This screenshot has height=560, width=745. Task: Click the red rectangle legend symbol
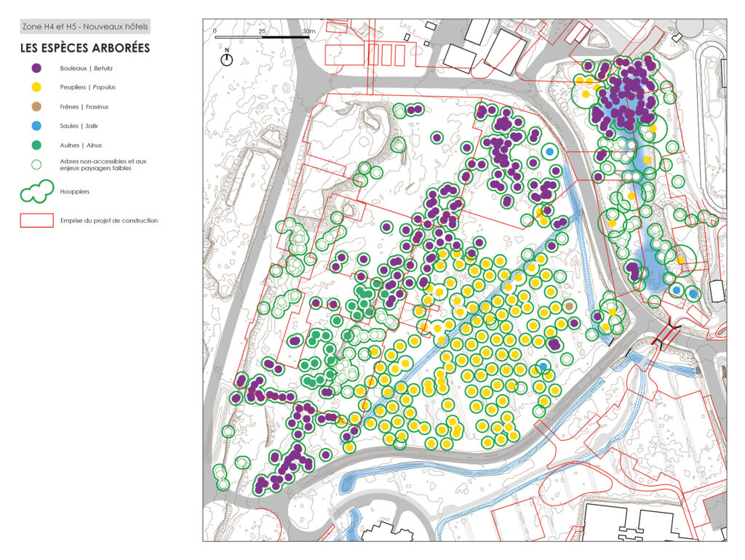pos(36,220)
